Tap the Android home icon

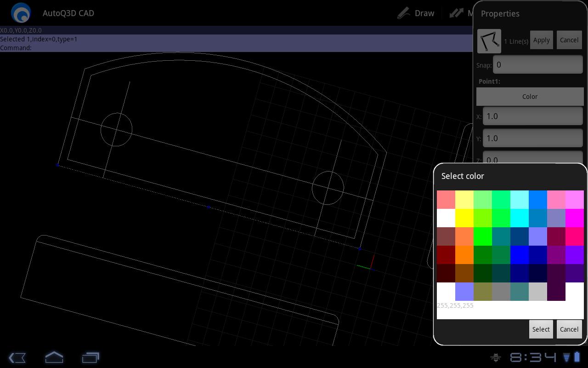pyautogui.click(x=54, y=357)
